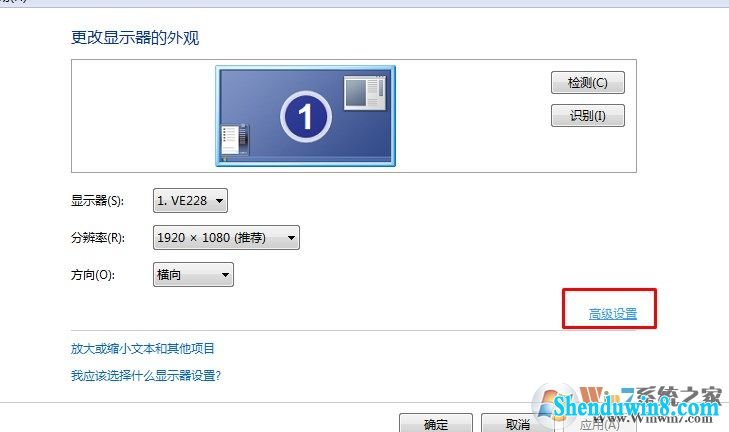Open the 显示器 VE228 display dropdown

(190, 200)
